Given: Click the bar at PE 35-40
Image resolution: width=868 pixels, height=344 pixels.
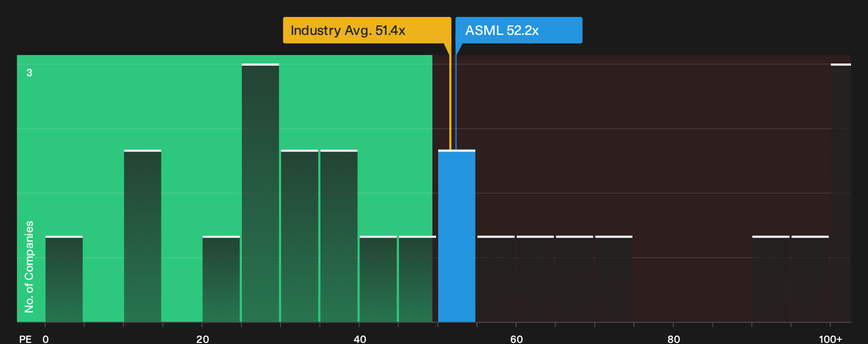Looking at the screenshot, I should [339, 236].
